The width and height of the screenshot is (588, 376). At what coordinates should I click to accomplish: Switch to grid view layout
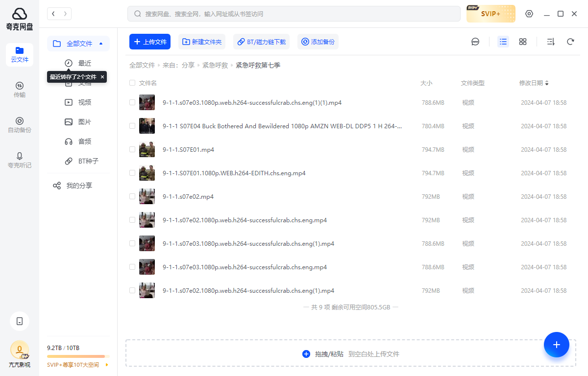522,42
